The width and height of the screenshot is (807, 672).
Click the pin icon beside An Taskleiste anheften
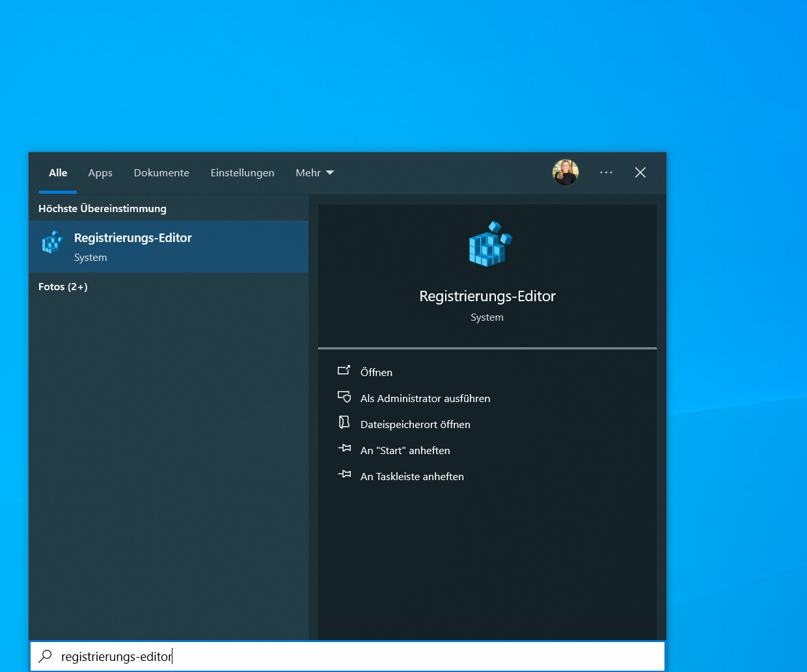[344, 474]
